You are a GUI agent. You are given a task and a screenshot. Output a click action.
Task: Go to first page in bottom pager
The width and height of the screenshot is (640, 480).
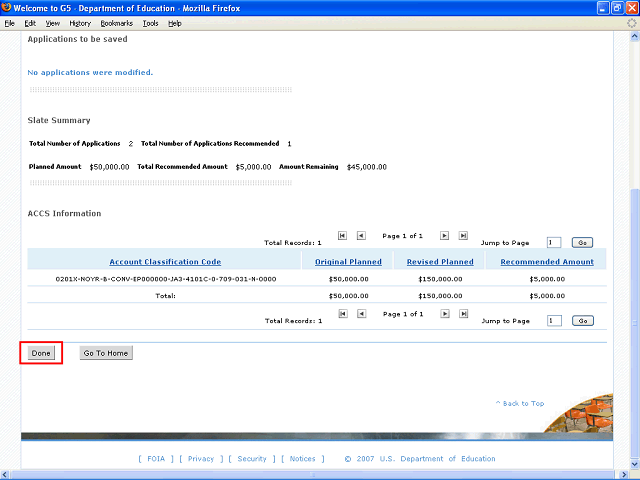click(343, 313)
